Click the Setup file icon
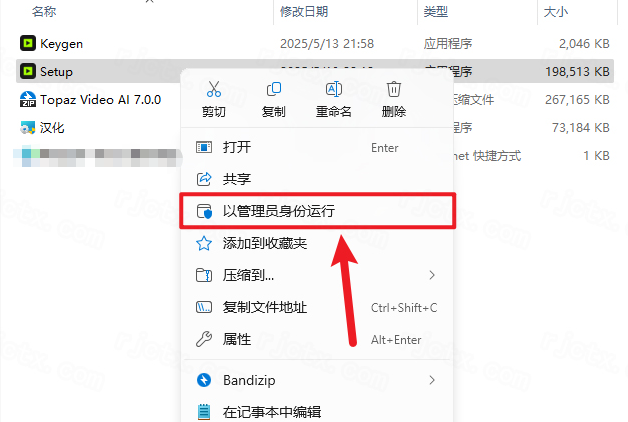The width and height of the screenshot is (628, 422). (28, 71)
